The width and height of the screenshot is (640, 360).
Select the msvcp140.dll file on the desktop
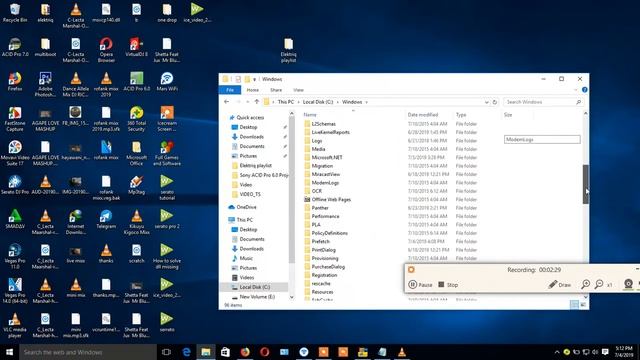tap(106, 12)
